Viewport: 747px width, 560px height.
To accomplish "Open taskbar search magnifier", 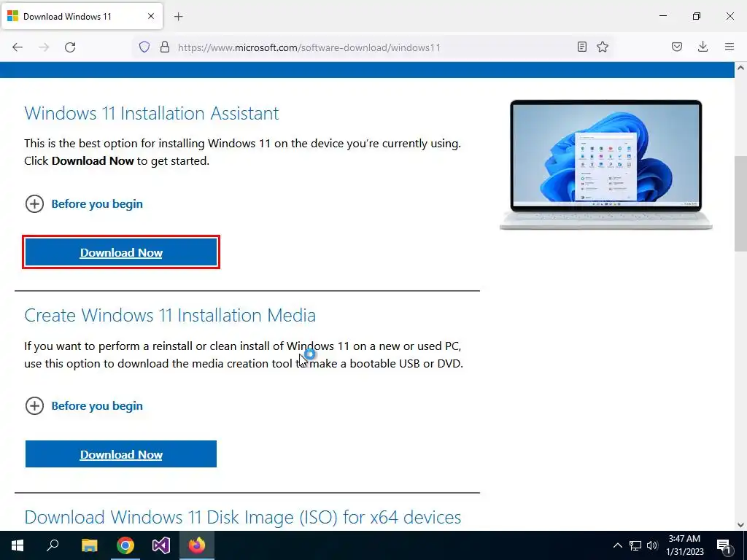I will 53,545.
